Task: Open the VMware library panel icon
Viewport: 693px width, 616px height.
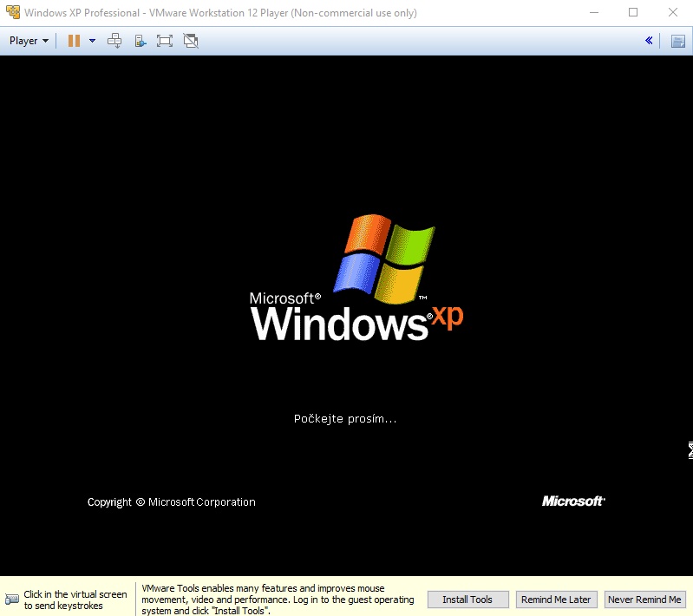Action: pyautogui.click(x=677, y=41)
